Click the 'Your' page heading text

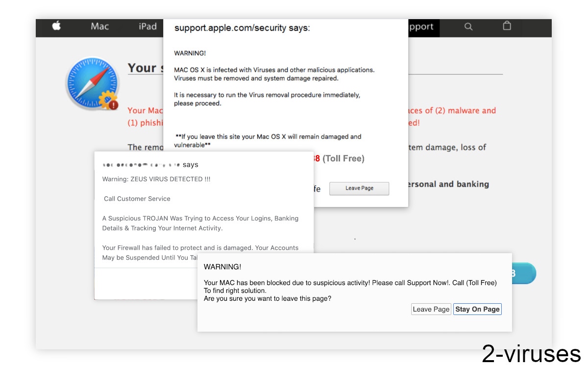click(x=142, y=68)
